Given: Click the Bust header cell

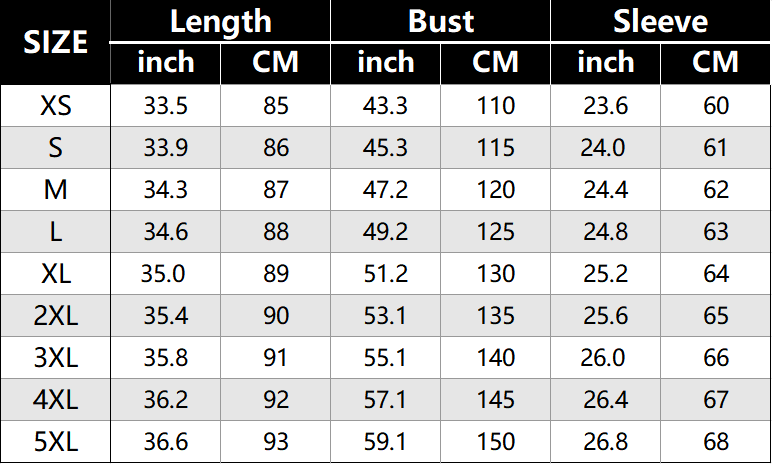Looking at the screenshot, I should pos(440,21).
